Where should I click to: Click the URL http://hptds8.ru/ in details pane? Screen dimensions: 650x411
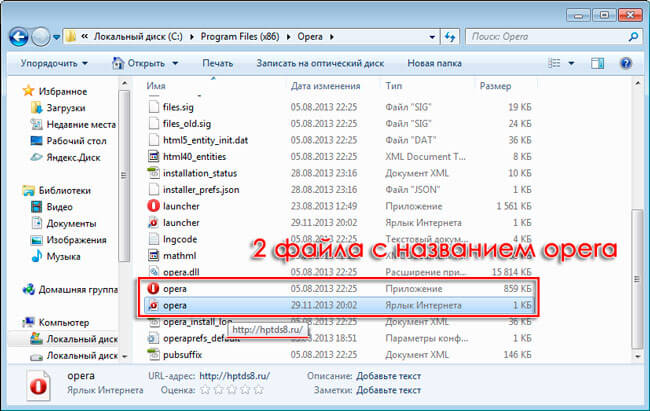click(x=235, y=376)
